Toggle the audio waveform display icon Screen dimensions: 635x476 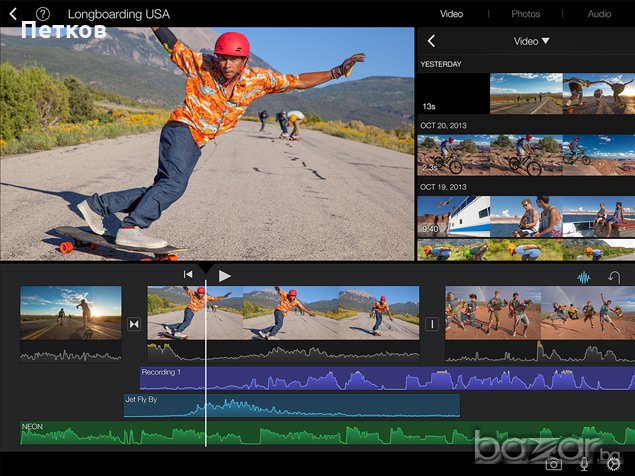click(x=583, y=277)
